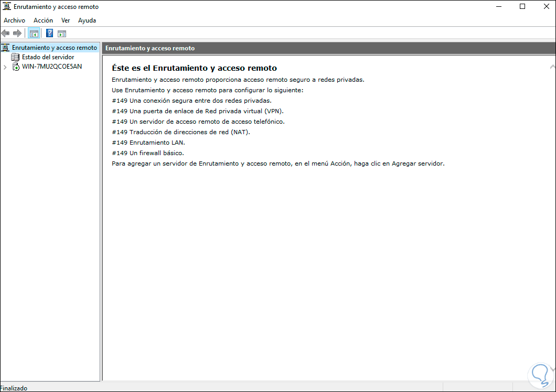
Task: Click the root Enrutamiento y acceso remoto tree icon
Action: coord(5,48)
